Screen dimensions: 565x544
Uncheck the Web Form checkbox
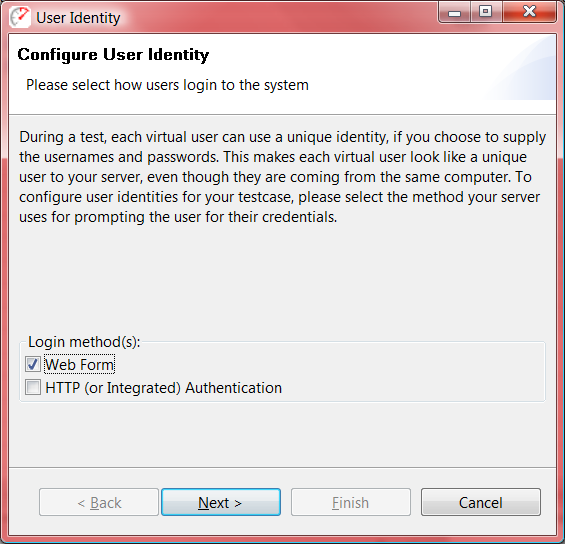tap(33, 364)
